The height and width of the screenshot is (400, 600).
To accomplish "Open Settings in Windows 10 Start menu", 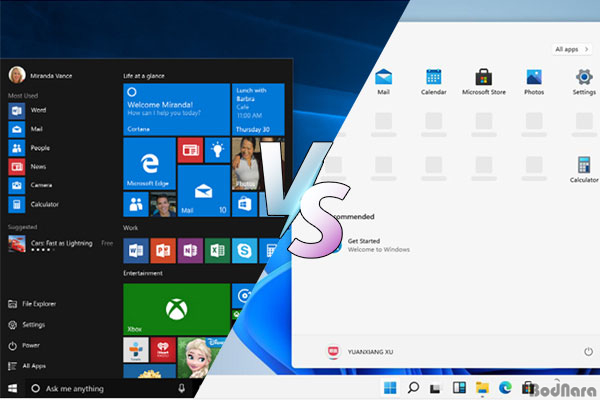I will pos(27,325).
